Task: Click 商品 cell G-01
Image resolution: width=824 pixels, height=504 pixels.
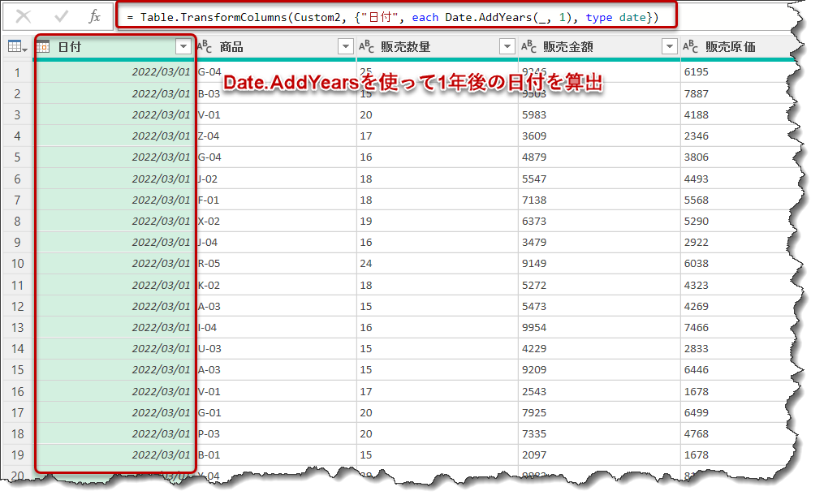Action: [276, 412]
